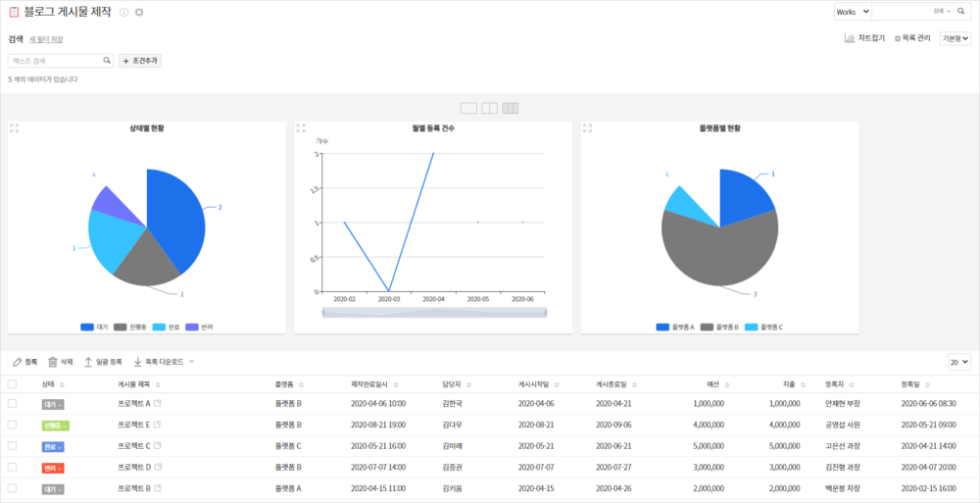The image size is (980, 503).
Task: Select two-column chart layout icon
Action: click(x=489, y=108)
